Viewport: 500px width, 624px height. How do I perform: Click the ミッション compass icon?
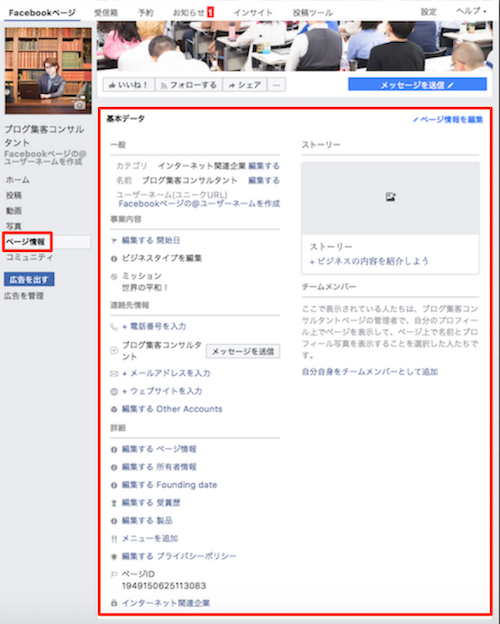point(114,277)
